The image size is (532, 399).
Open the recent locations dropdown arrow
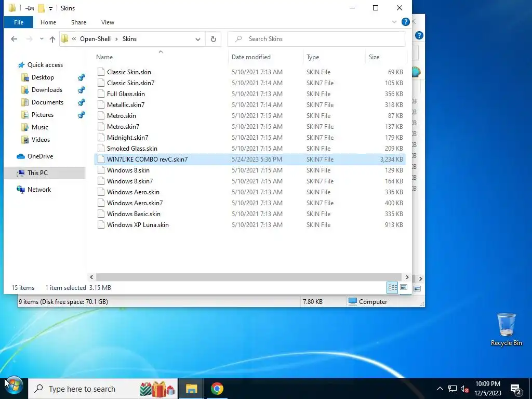pyautogui.click(x=42, y=39)
